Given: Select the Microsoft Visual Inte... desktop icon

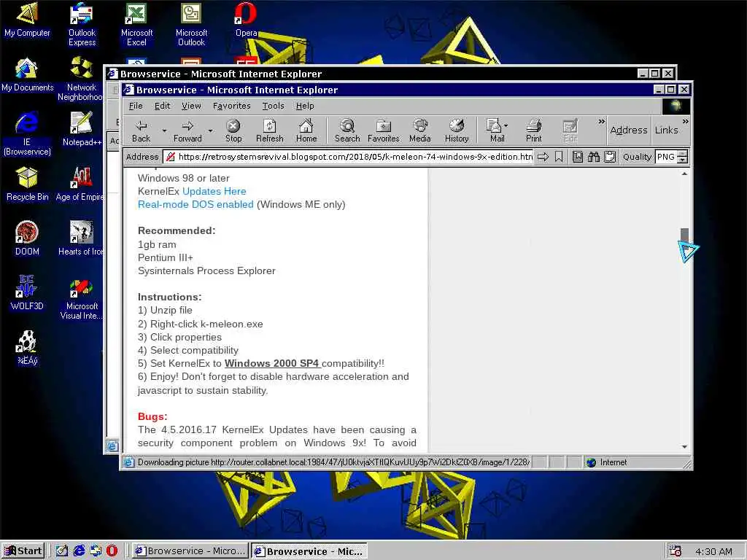Looking at the screenshot, I should click(81, 297).
